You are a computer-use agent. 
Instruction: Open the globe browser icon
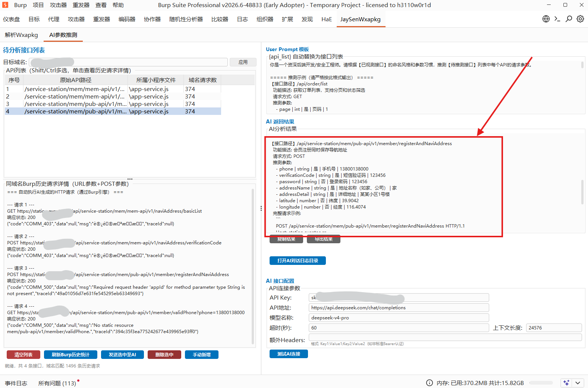point(546,19)
